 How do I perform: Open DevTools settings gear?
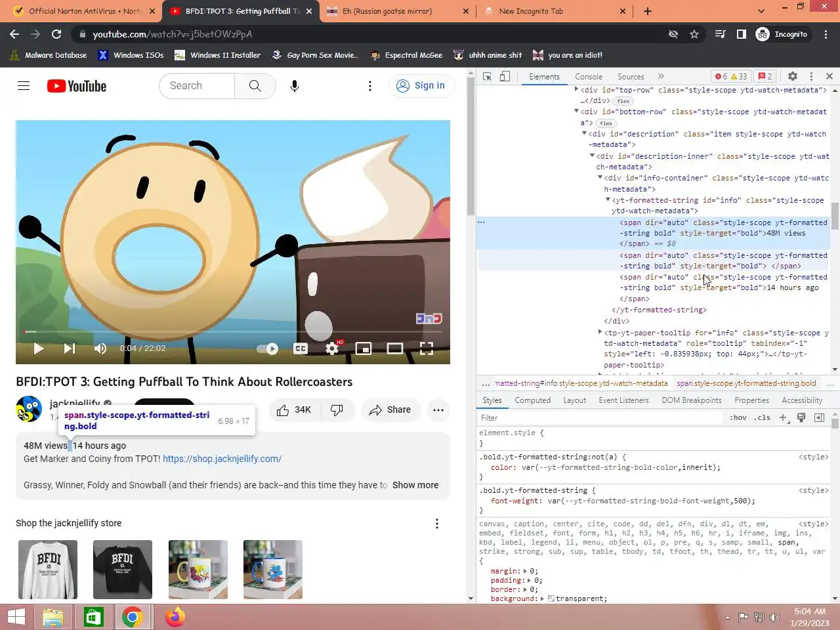click(793, 77)
